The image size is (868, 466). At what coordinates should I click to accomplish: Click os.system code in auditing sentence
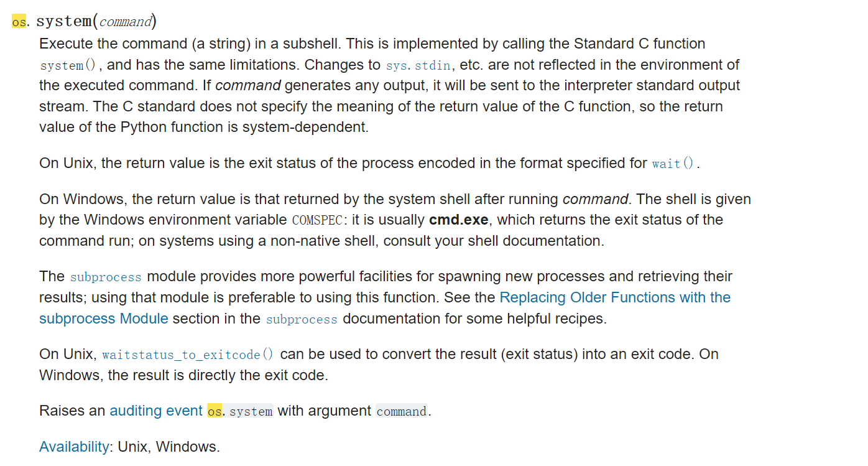coord(240,411)
